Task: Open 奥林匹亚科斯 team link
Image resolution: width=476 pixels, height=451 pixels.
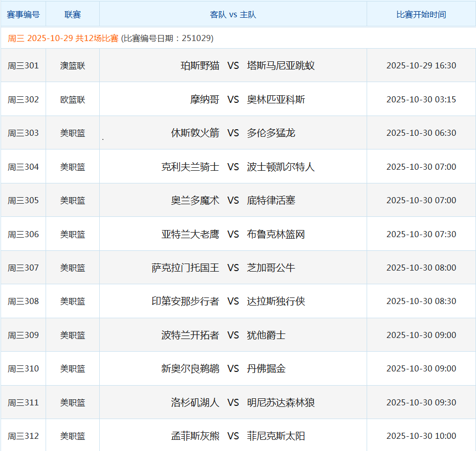Action: tap(276, 99)
